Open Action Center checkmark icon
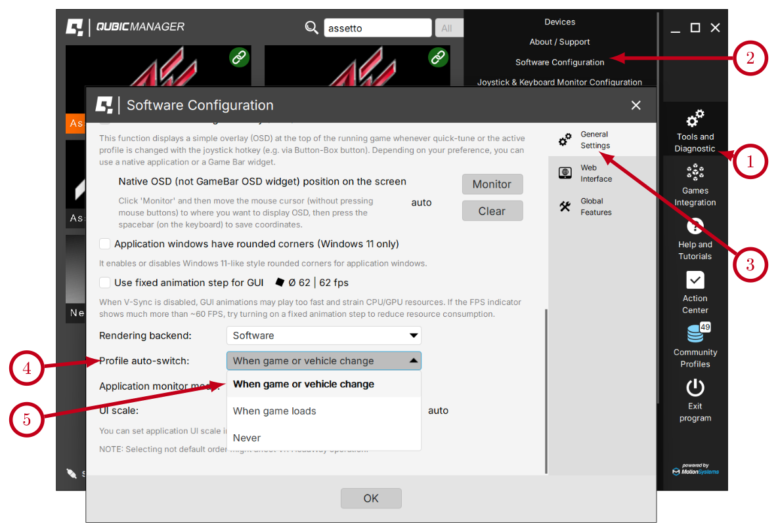778x532 pixels. click(x=695, y=280)
